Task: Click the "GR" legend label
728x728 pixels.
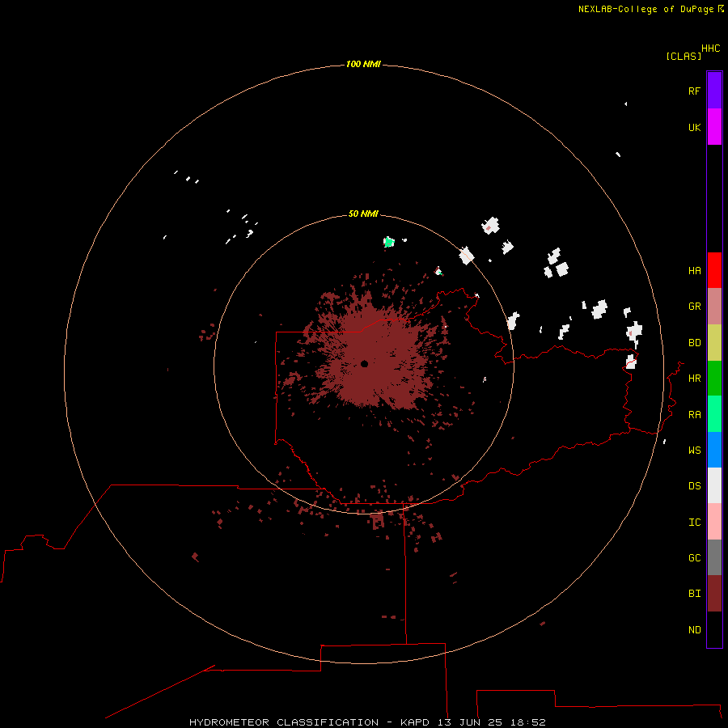Action: click(694, 307)
